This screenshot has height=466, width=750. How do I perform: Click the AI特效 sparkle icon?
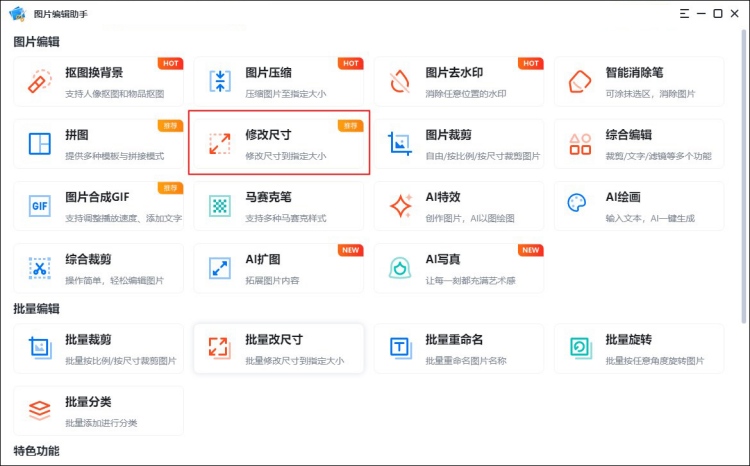click(401, 206)
